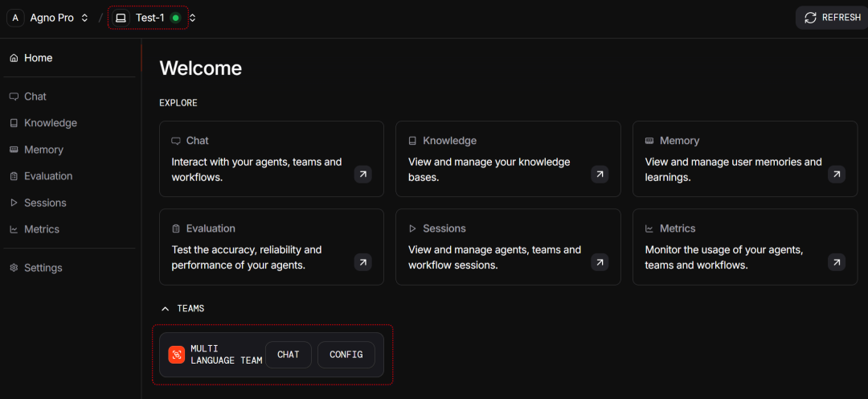Select Metrics in the sidebar

click(x=42, y=229)
